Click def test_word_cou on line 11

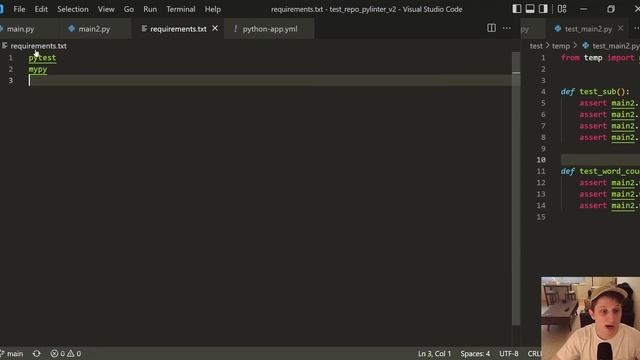(x=600, y=171)
